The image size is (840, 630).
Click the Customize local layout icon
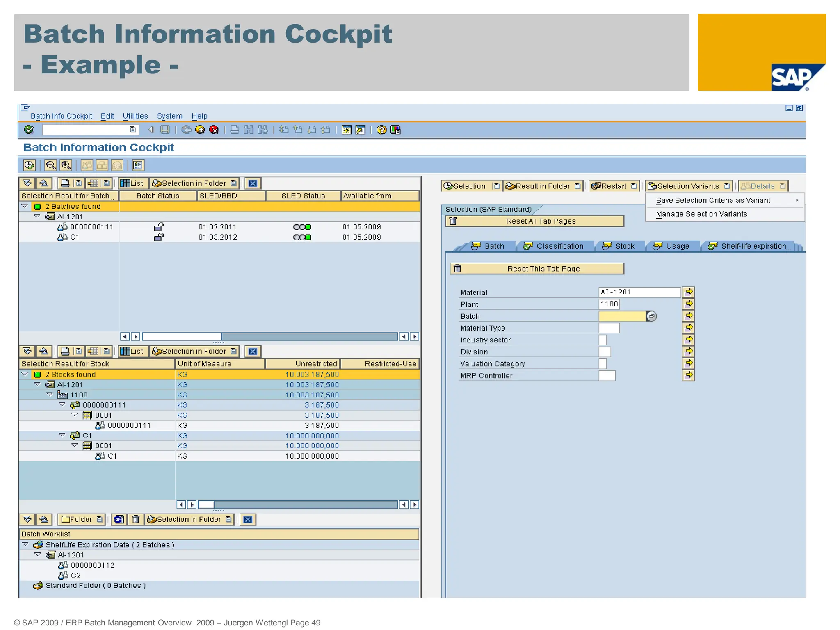395,130
